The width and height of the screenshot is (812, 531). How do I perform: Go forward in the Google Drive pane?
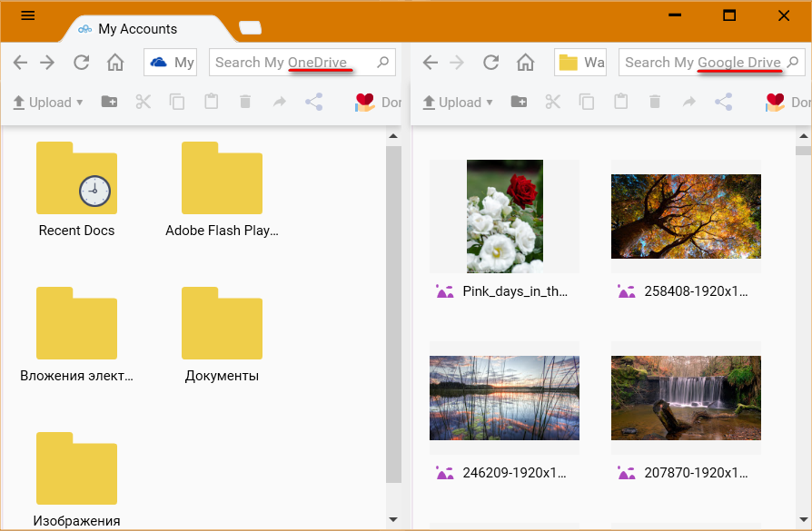(457, 63)
